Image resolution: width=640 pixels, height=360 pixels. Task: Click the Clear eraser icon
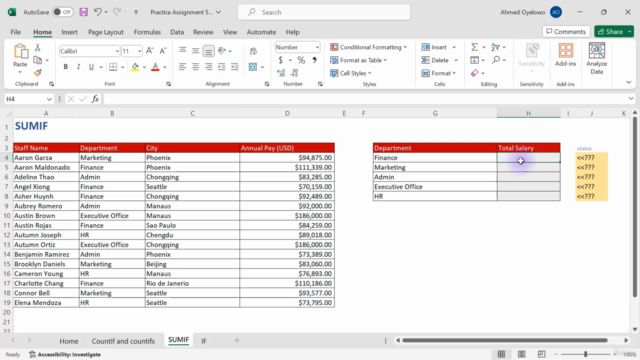[474, 73]
